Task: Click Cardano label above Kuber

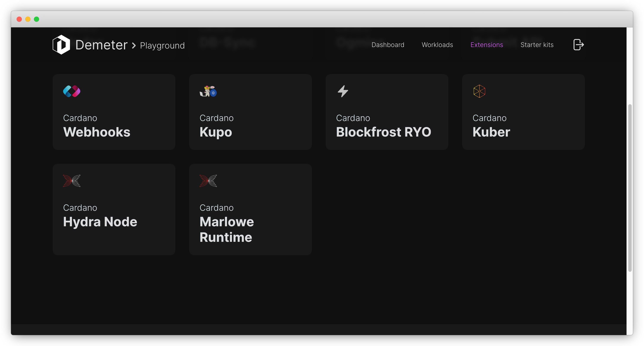Action: pyautogui.click(x=490, y=118)
